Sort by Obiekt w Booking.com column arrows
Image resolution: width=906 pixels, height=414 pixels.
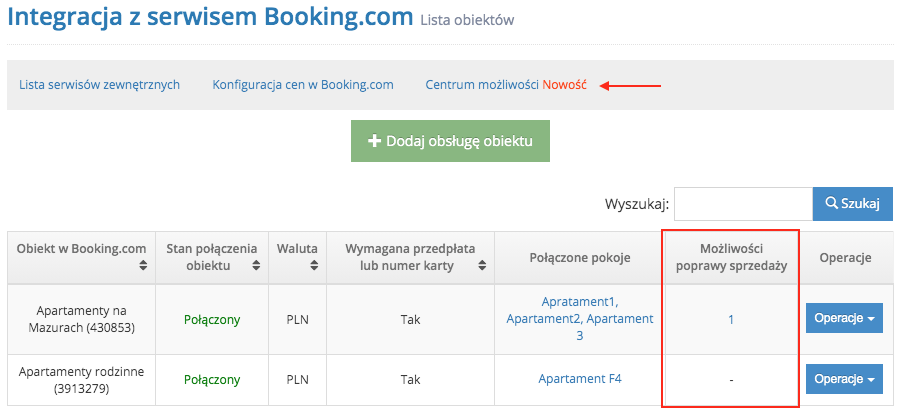[x=143, y=266]
